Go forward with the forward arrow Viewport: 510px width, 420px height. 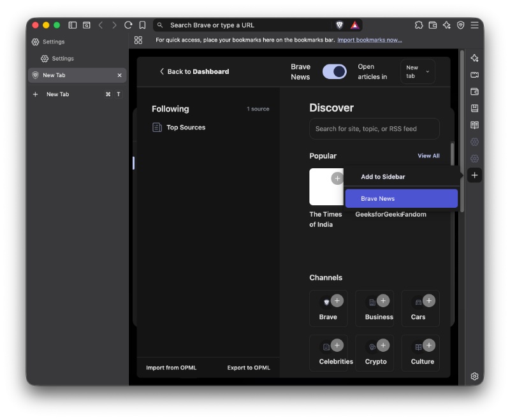[114, 25]
